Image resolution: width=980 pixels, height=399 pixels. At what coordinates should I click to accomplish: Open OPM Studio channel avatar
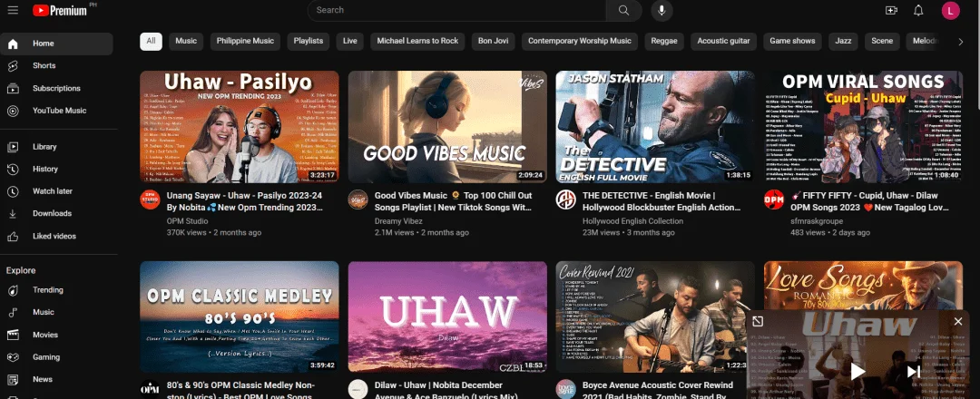click(150, 199)
